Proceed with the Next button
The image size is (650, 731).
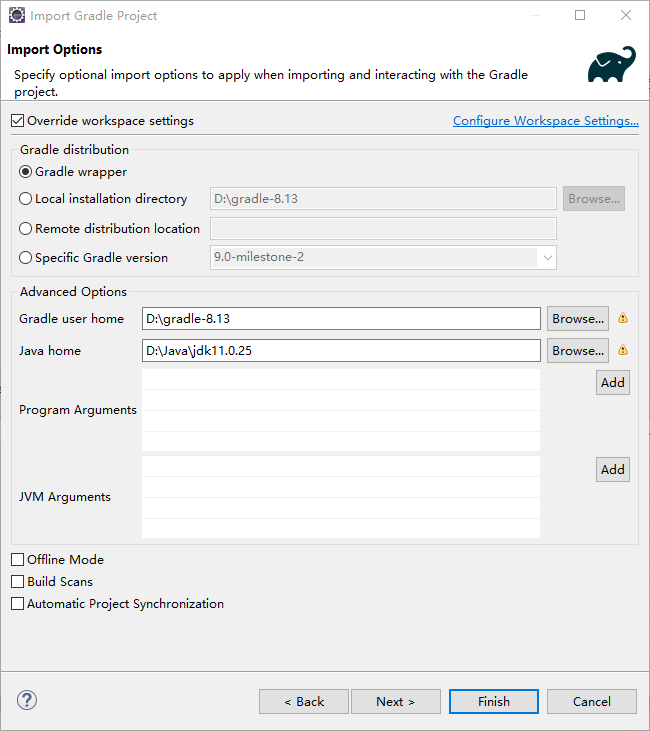[x=396, y=702]
